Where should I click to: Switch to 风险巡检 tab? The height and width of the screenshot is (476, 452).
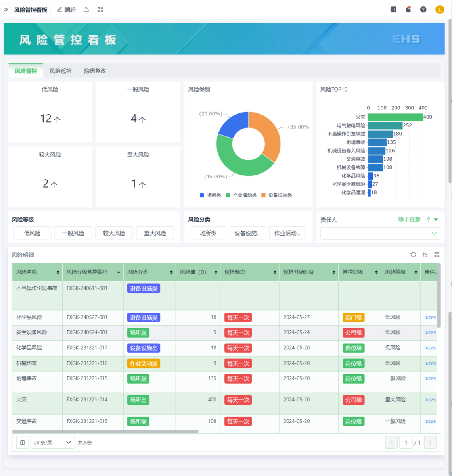click(61, 71)
